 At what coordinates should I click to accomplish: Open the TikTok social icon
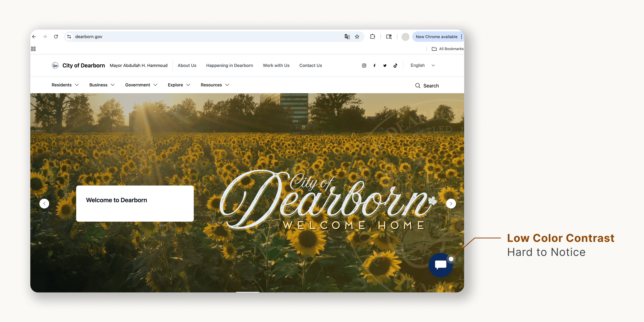(395, 66)
